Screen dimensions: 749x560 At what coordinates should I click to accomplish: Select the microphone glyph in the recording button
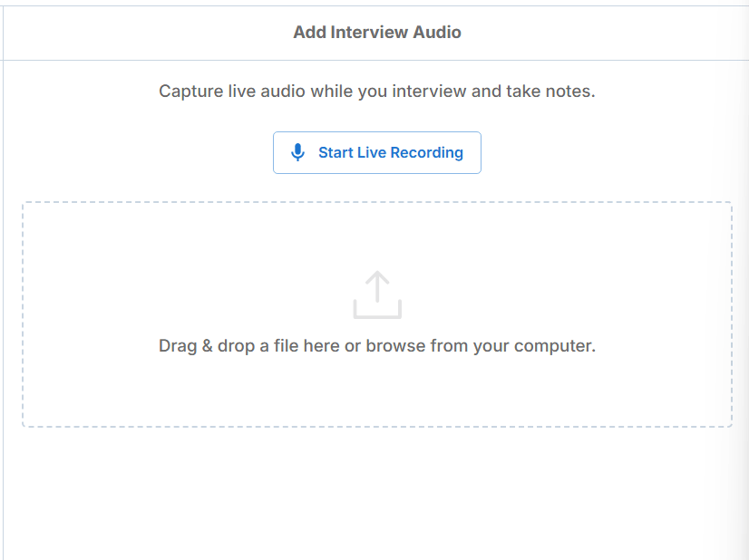point(297,152)
